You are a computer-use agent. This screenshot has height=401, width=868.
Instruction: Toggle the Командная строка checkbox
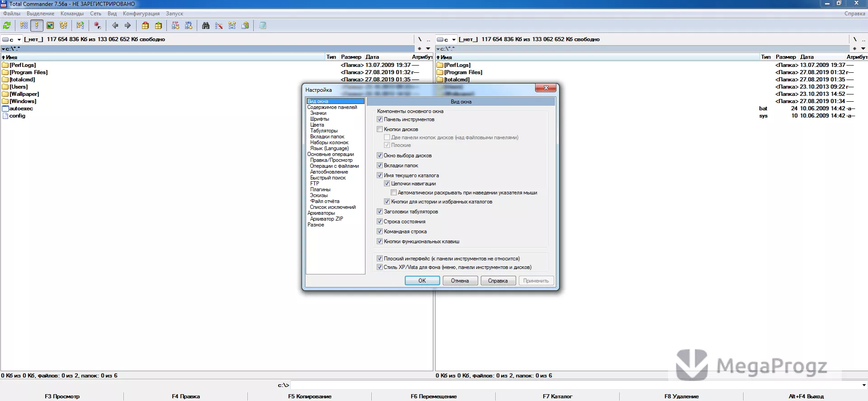(380, 231)
